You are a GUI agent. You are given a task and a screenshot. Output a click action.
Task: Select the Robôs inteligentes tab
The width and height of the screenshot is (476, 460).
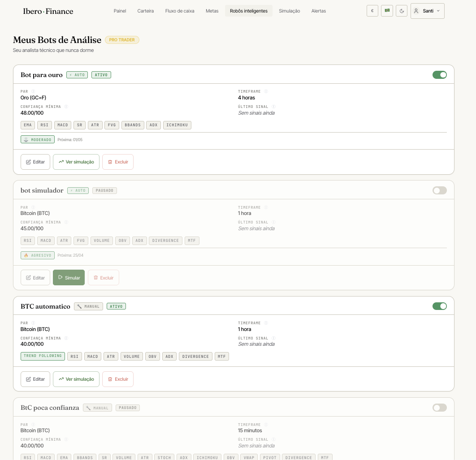coord(249,11)
